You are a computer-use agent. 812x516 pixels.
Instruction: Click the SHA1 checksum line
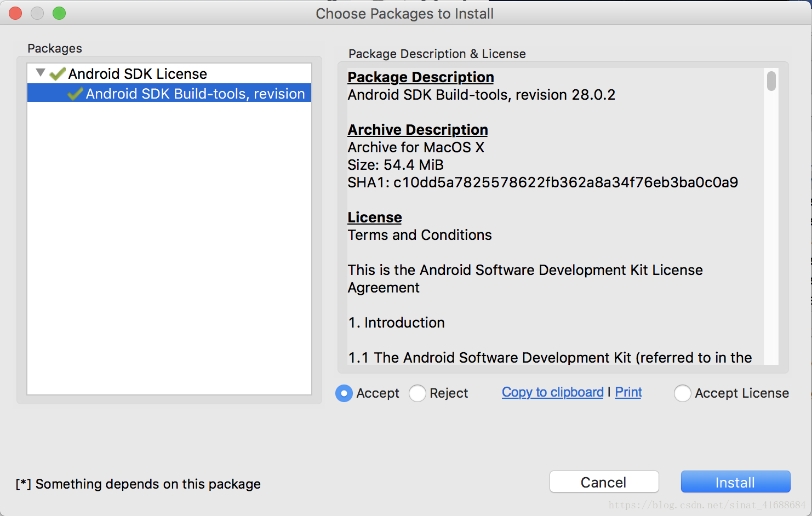[542, 182]
